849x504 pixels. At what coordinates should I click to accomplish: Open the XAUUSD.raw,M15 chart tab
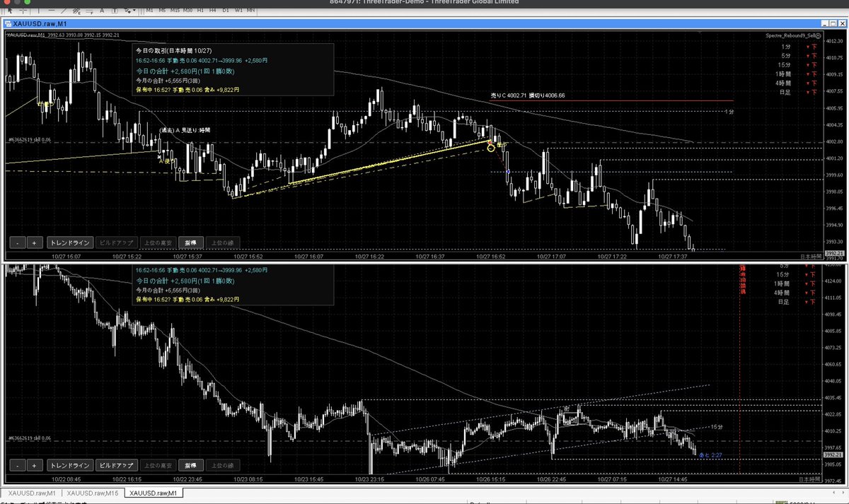pyautogui.click(x=93, y=493)
